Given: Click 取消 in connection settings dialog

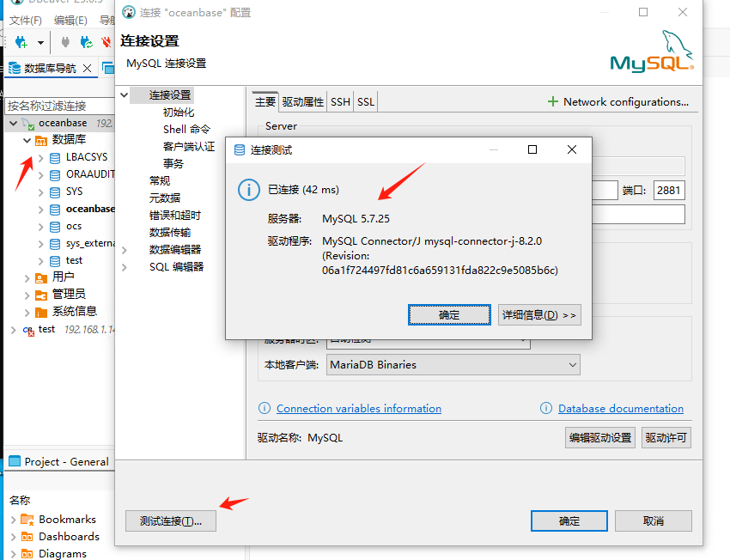Looking at the screenshot, I should (654, 521).
